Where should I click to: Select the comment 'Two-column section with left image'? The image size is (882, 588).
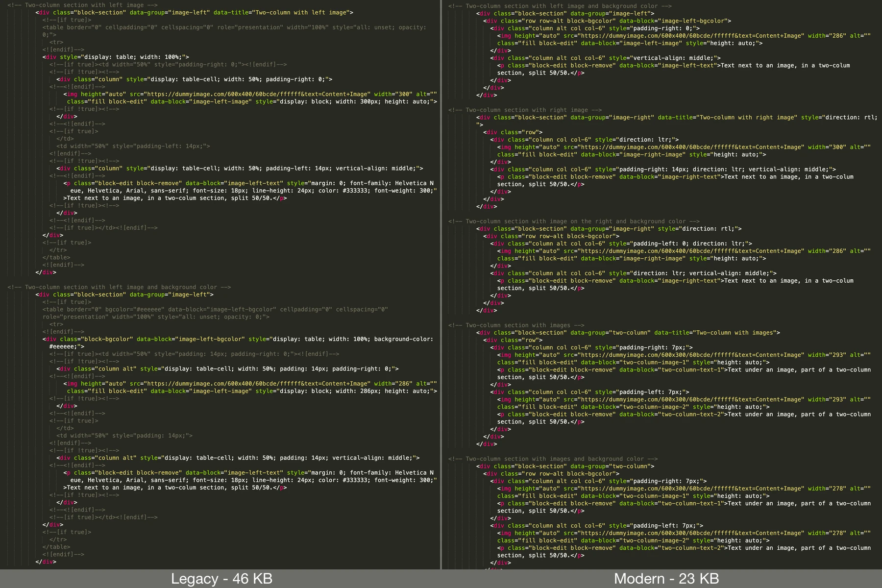(x=83, y=5)
